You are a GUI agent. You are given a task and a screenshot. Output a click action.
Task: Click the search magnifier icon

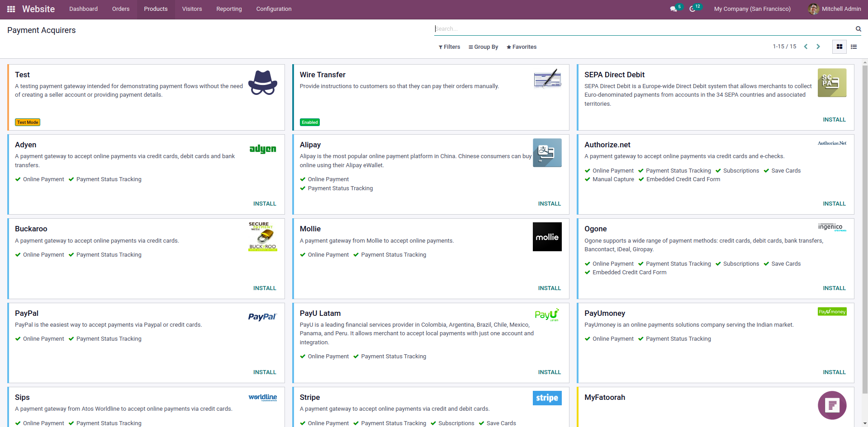click(858, 29)
